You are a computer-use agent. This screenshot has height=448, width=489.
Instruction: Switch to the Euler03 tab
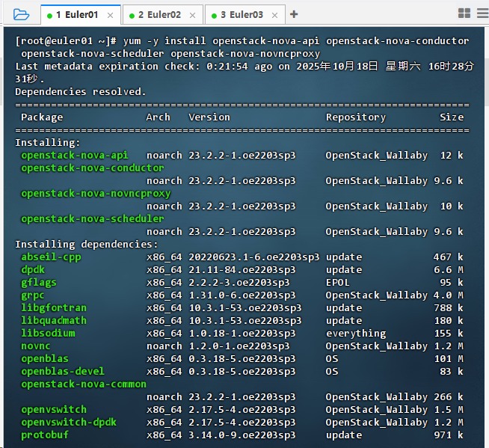[245, 15]
